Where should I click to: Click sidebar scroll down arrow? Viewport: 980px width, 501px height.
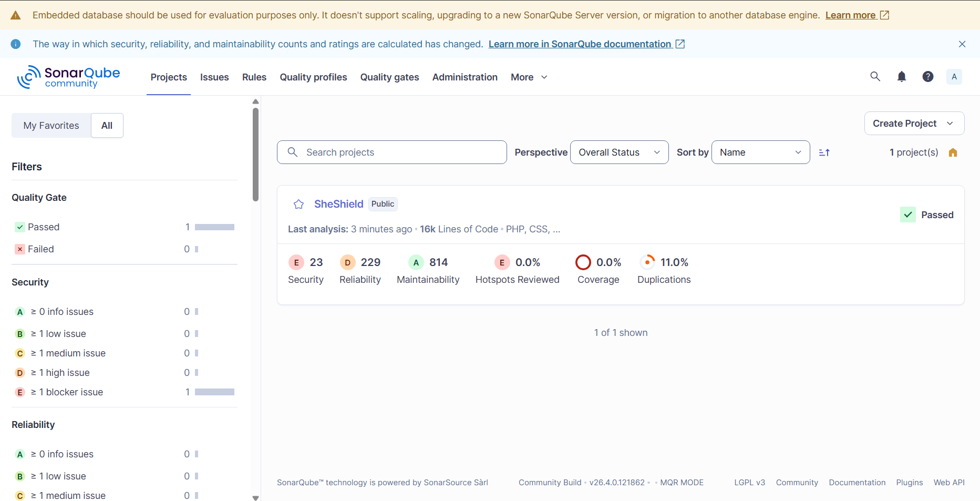pyautogui.click(x=256, y=498)
